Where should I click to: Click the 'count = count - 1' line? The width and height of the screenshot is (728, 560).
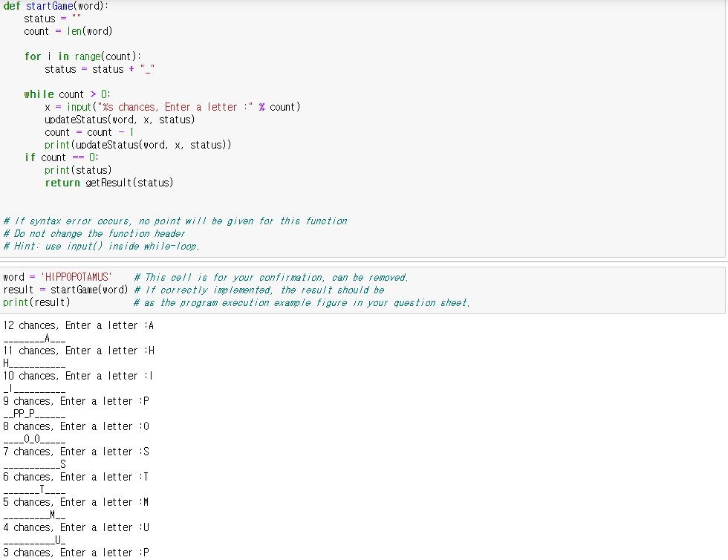(89, 132)
